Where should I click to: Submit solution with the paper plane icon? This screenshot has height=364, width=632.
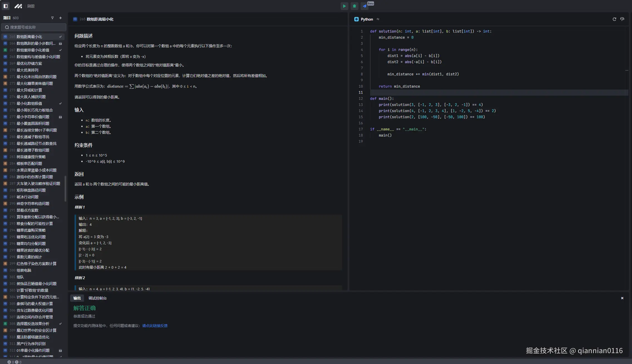(x=364, y=6)
